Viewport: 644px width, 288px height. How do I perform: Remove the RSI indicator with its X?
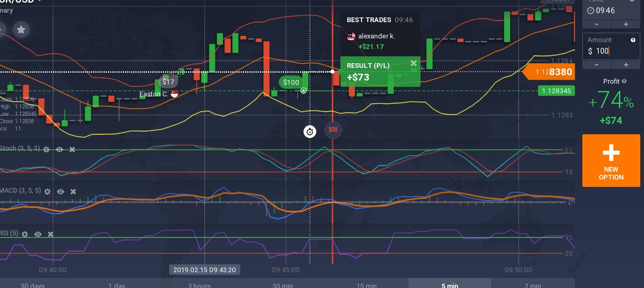(51, 234)
